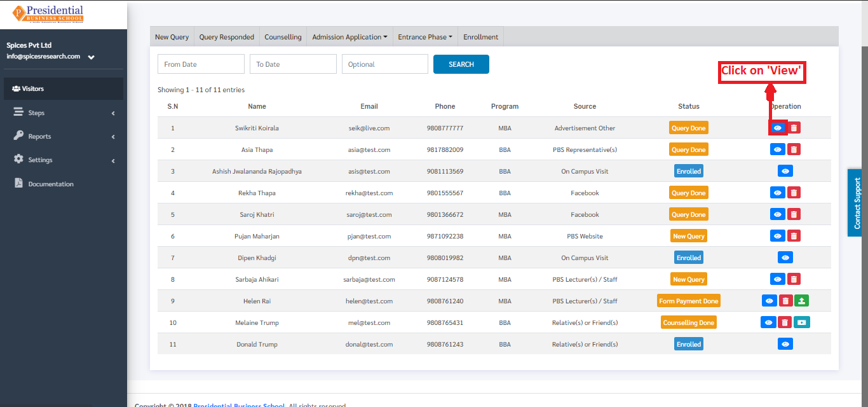Click phone number 9808761243

[445, 344]
